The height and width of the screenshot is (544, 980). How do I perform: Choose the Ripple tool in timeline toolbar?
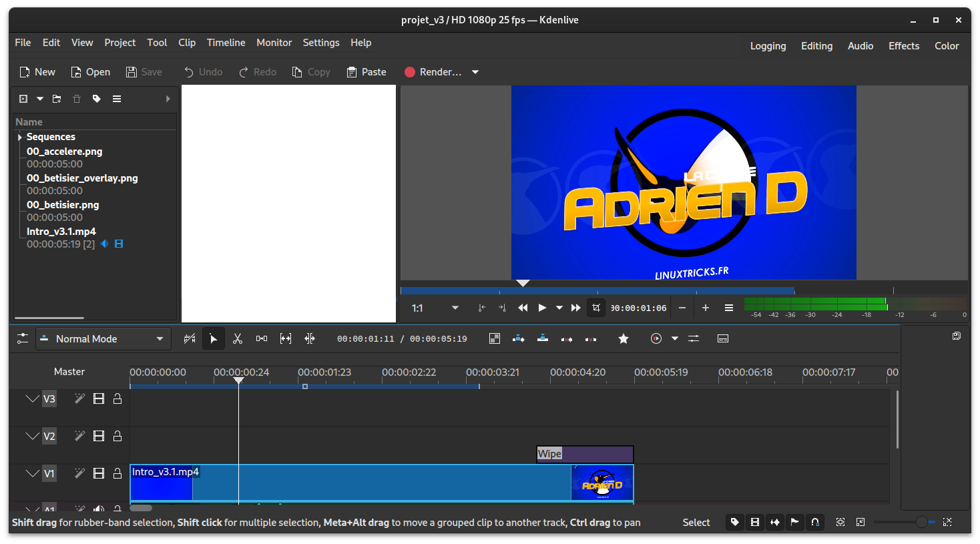pyautogui.click(x=310, y=339)
